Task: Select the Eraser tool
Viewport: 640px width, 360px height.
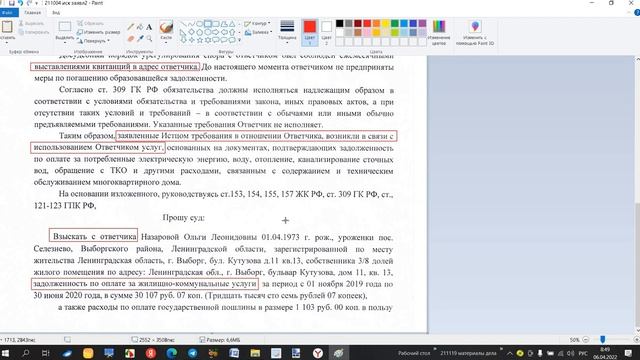Action: [131, 39]
